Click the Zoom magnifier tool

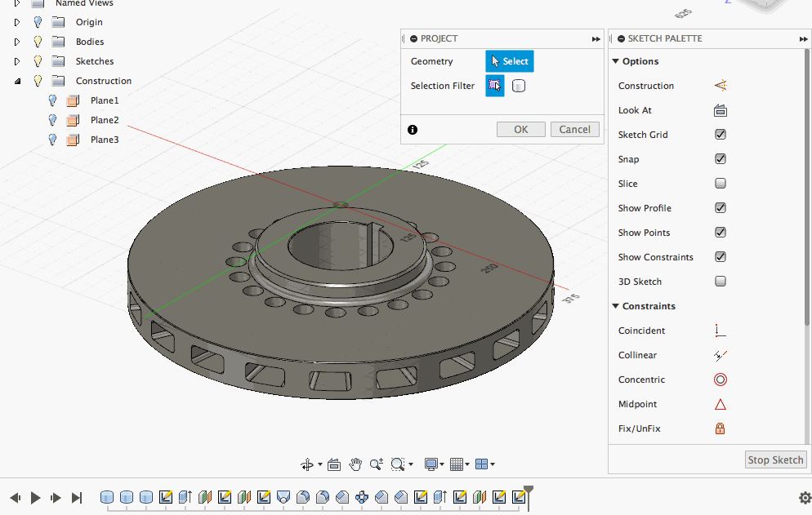pyautogui.click(x=376, y=464)
